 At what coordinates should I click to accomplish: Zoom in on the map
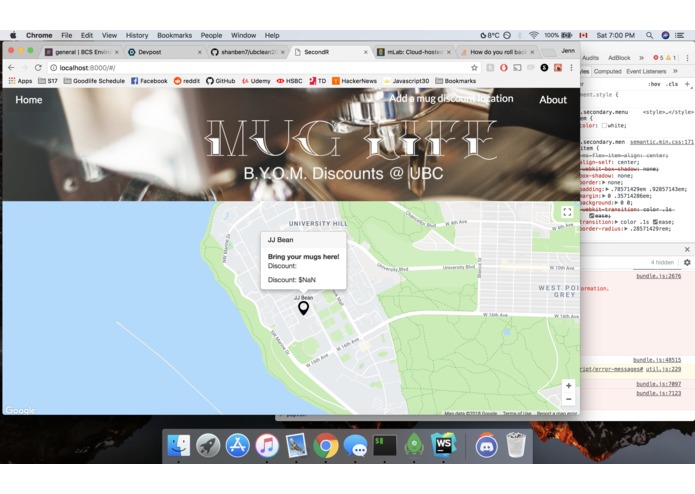568,386
